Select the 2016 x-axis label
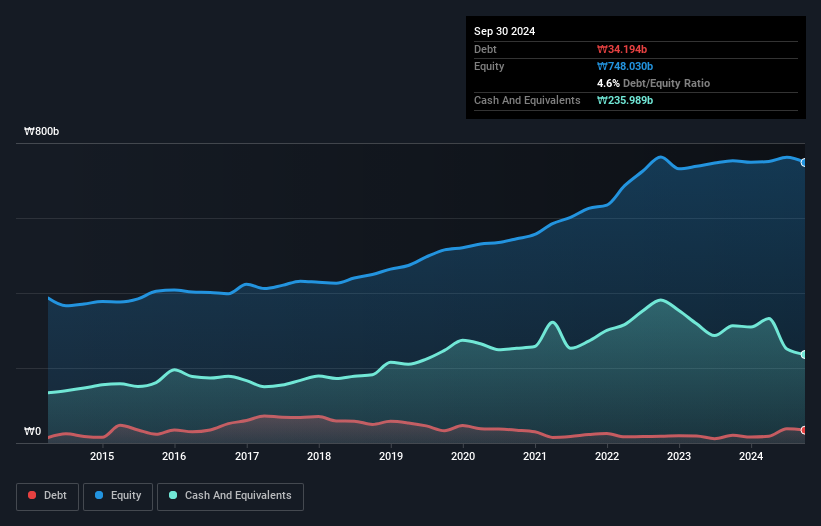 click(x=174, y=456)
